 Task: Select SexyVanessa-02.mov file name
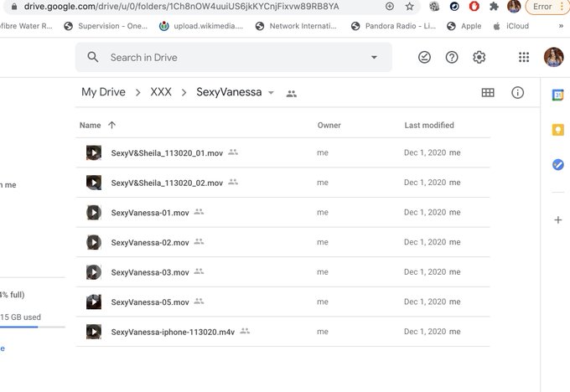coord(150,242)
